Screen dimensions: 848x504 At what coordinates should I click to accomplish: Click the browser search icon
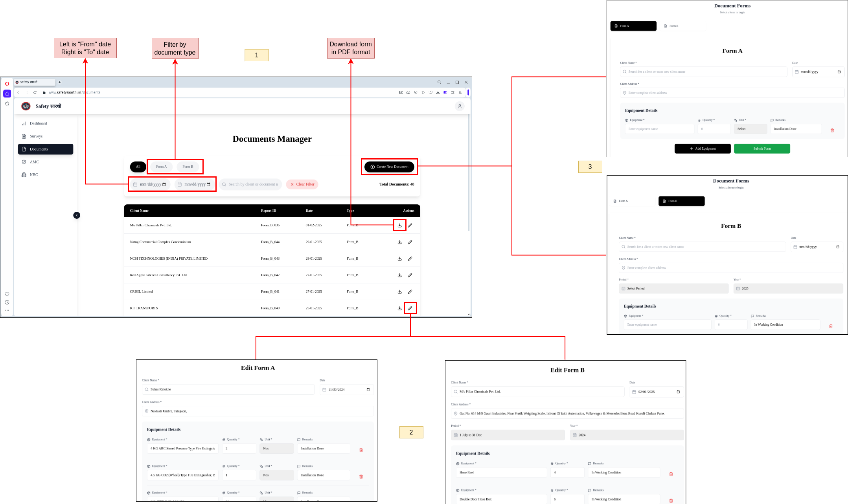[x=439, y=82]
